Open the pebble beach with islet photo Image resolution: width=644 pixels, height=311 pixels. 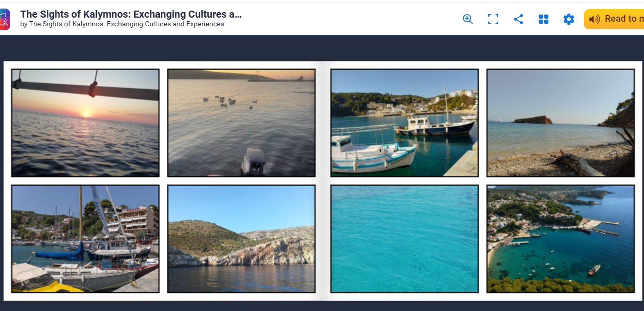560,123
